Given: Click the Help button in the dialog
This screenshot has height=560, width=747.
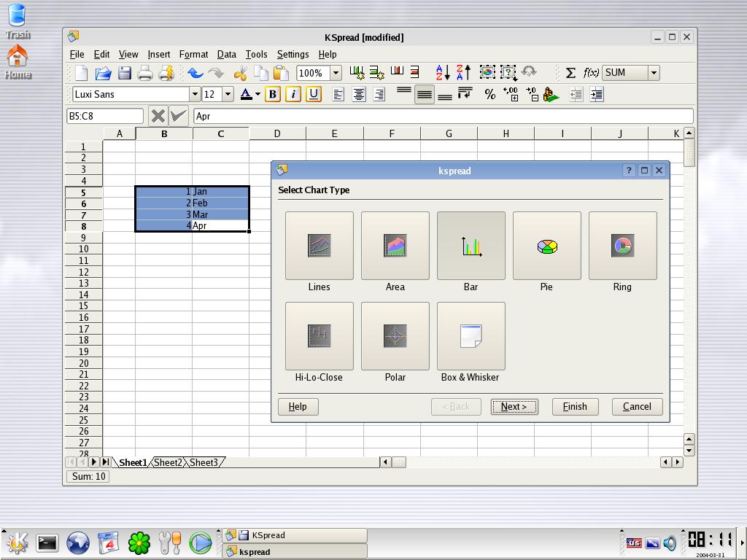Looking at the screenshot, I should (x=298, y=407).
